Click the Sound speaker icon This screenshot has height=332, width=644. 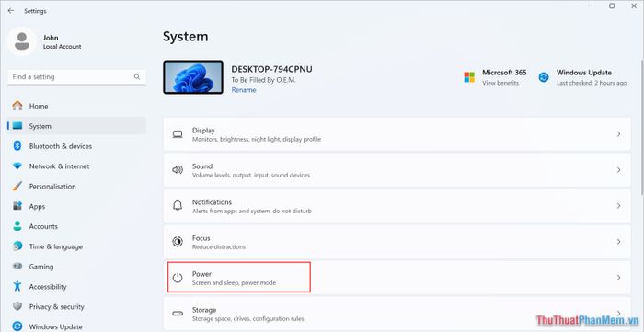[178, 170]
